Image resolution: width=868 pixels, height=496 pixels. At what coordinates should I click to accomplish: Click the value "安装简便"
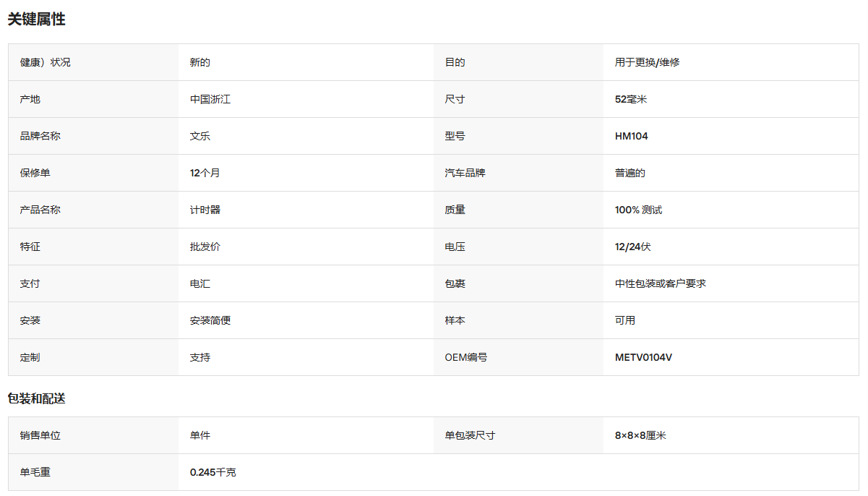[x=210, y=320]
